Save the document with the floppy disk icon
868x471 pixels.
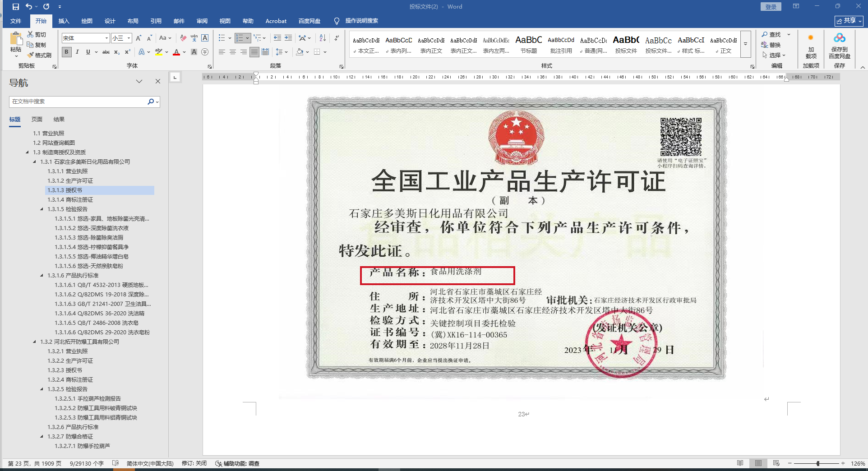coord(16,7)
